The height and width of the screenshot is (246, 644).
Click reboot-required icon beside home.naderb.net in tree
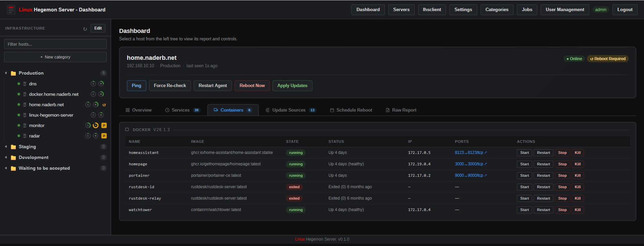pos(104,105)
